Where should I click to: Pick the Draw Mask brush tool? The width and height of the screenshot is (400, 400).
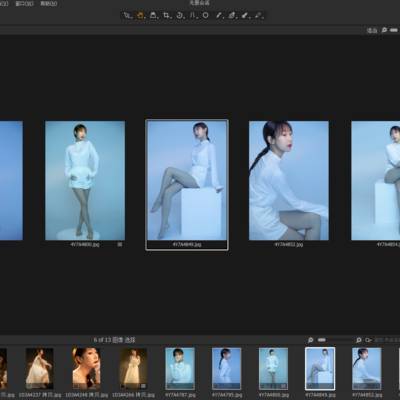(219, 15)
